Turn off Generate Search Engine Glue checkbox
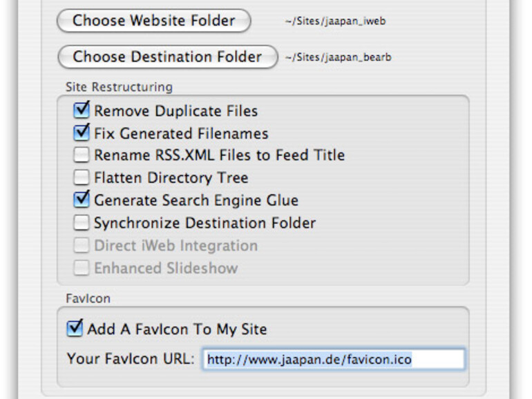The image size is (532, 399). 82,200
